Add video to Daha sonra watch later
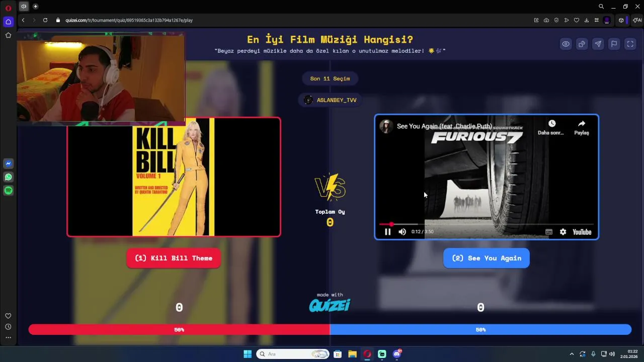 click(551, 127)
